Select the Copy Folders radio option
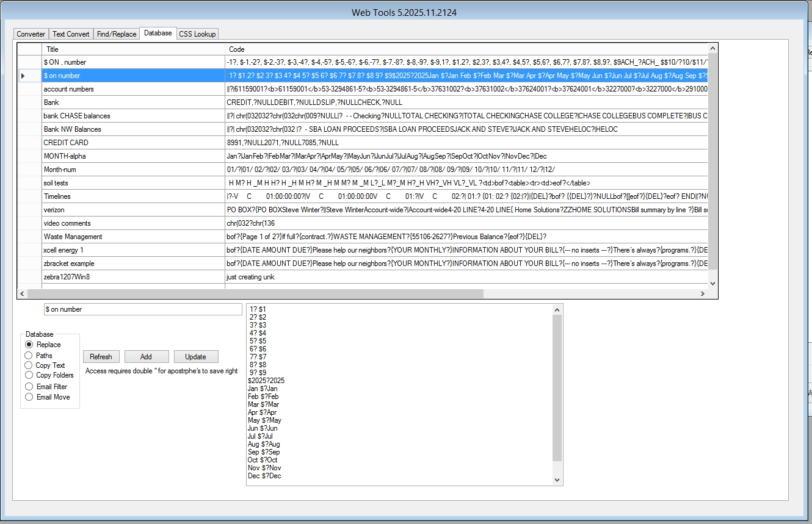Viewport: 812px width, 524px height. [x=29, y=375]
